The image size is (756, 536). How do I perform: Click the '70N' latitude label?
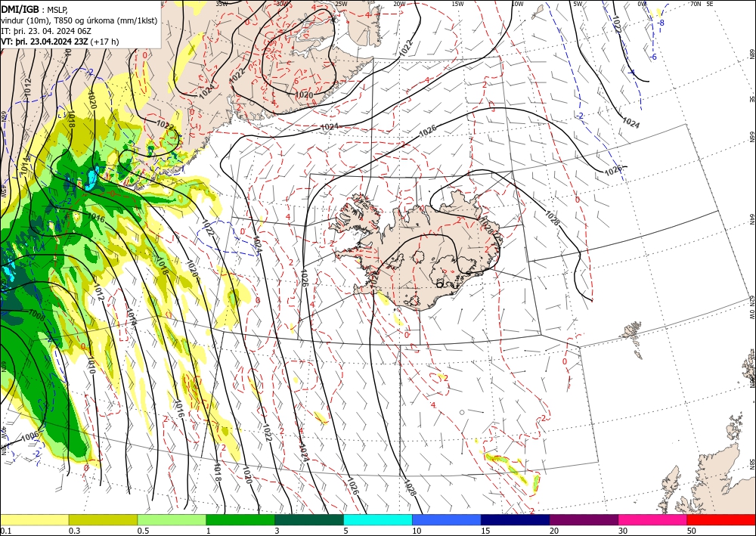tap(696, 4)
